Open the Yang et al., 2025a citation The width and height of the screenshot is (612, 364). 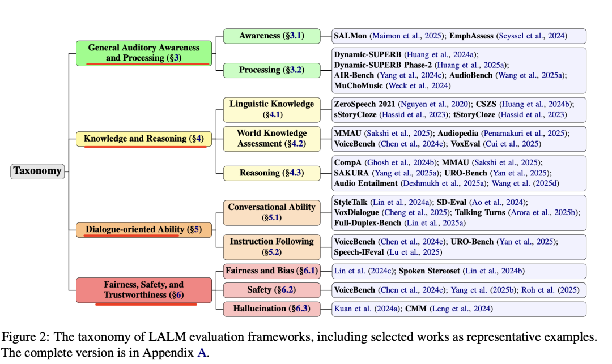[x=405, y=173]
